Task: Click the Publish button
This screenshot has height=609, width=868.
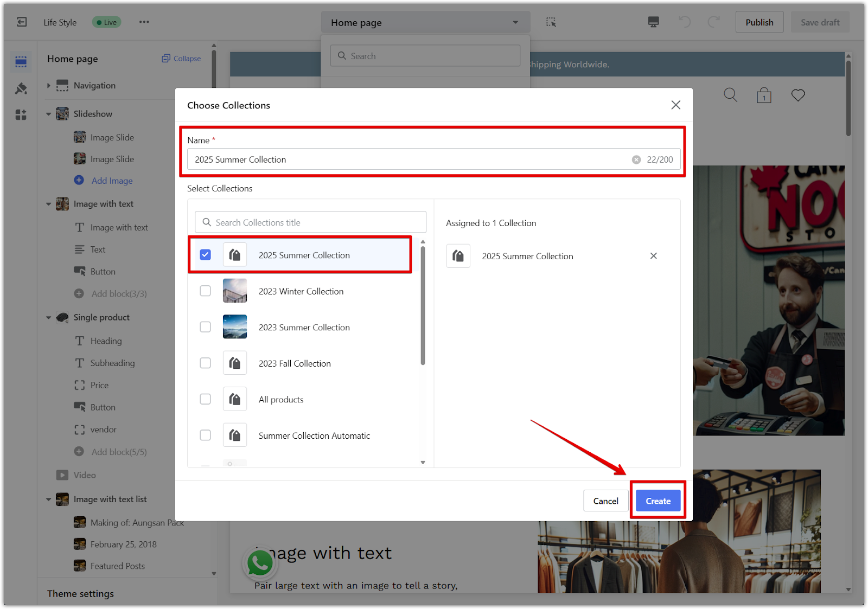Action: point(759,22)
